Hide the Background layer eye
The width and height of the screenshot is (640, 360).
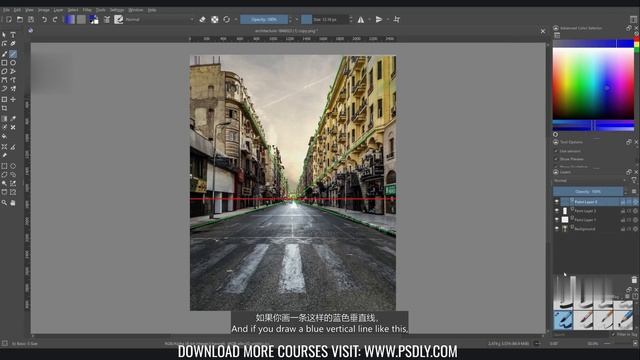point(557,229)
